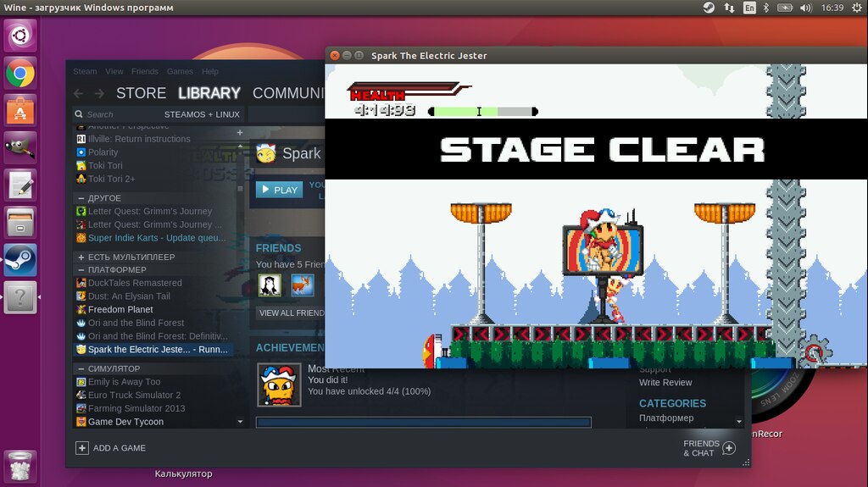Open the deer friend avatar
This screenshot has width=868, height=487.
pyautogui.click(x=303, y=285)
